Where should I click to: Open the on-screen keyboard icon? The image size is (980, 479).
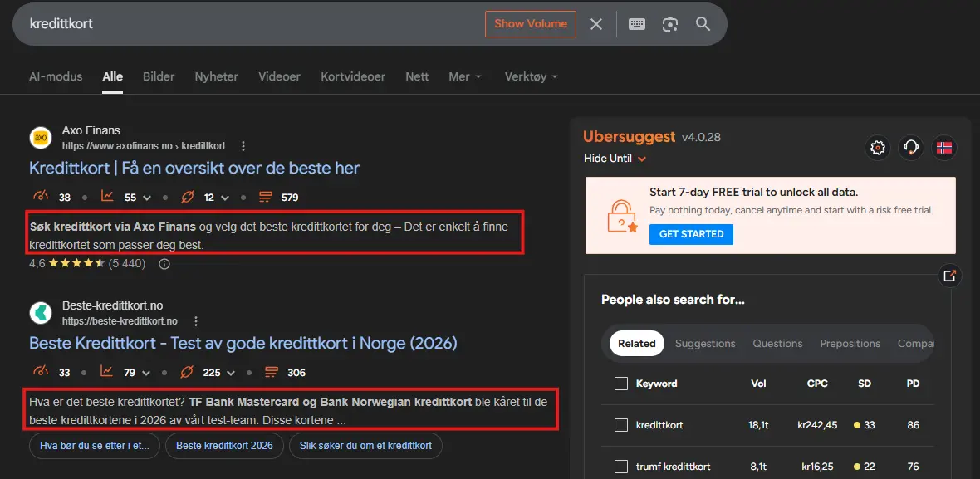[x=637, y=24]
